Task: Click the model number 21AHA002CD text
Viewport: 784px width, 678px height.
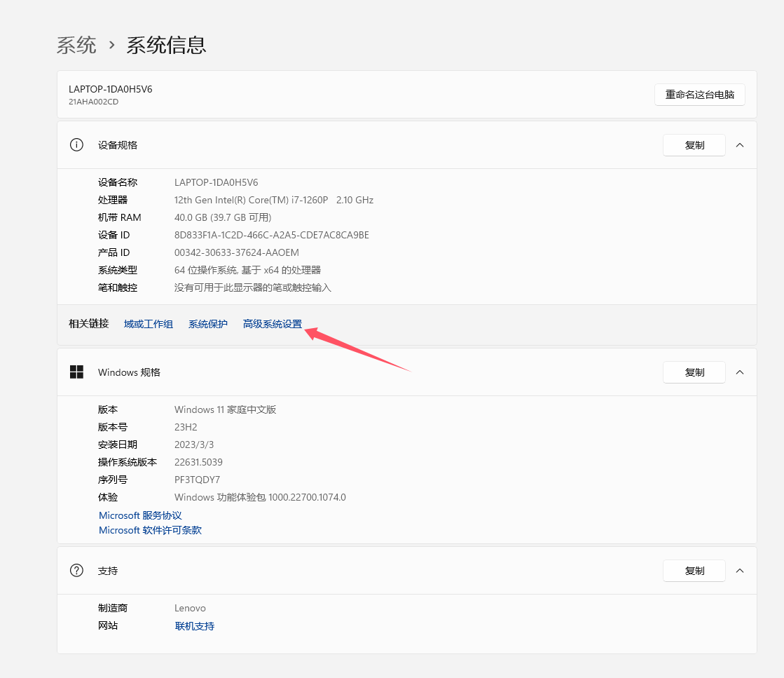Action: [x=93, y=102]
